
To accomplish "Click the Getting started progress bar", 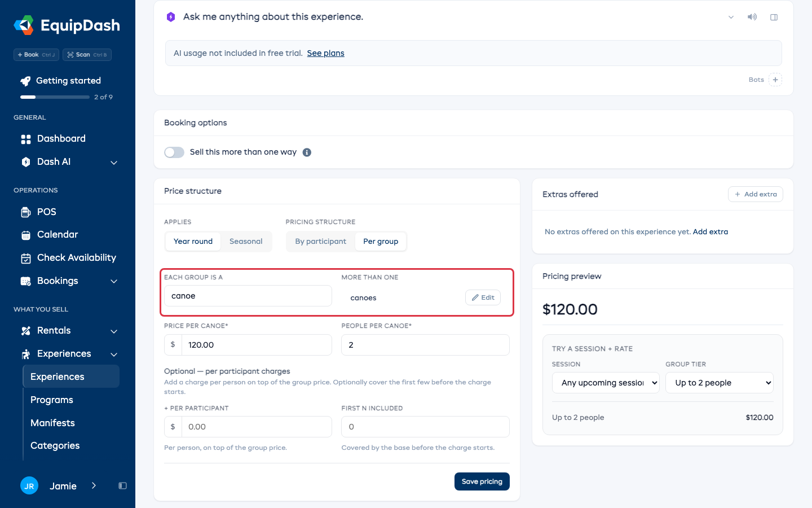I will click(55, 97).
